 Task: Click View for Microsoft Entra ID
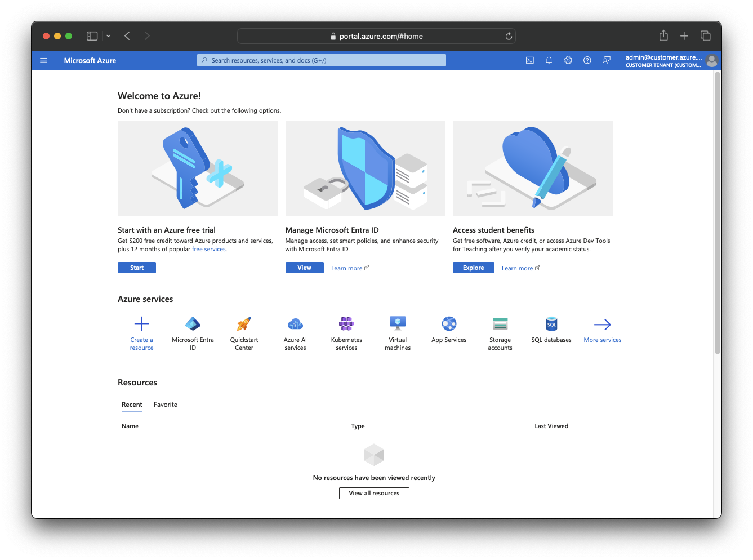coord(305,268)
